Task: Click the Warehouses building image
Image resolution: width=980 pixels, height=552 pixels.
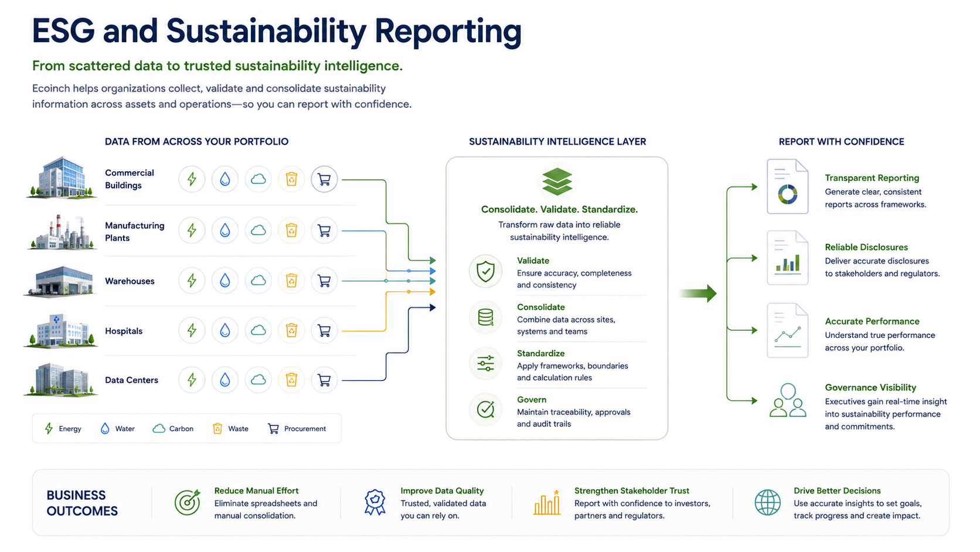Action: tap(60, 282)
